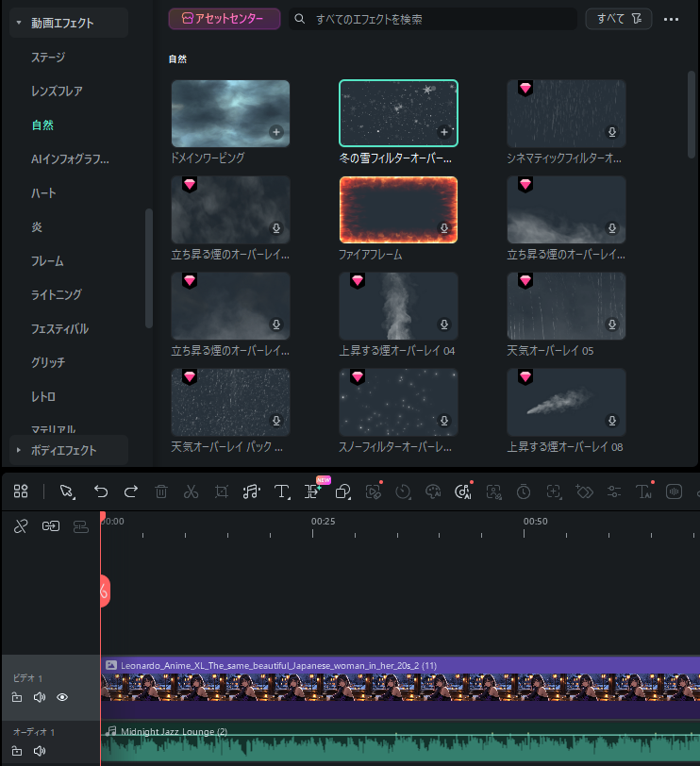Click the effects search field

[433, 19]
